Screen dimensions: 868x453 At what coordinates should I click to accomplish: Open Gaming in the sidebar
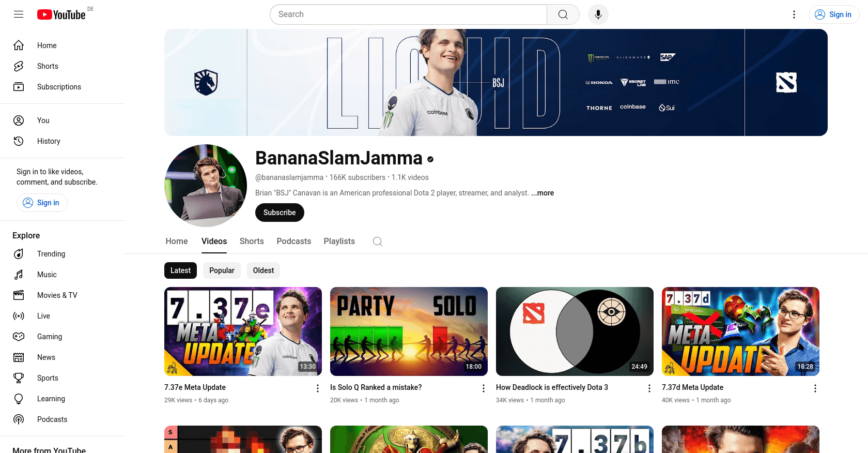pos(49,337)
